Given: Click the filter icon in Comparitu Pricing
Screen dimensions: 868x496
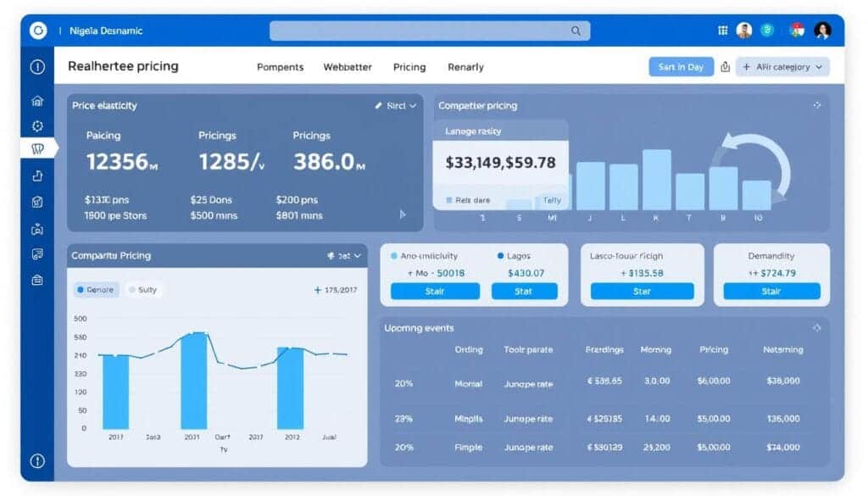Looking at the screenshot, I should click(331, 256).
